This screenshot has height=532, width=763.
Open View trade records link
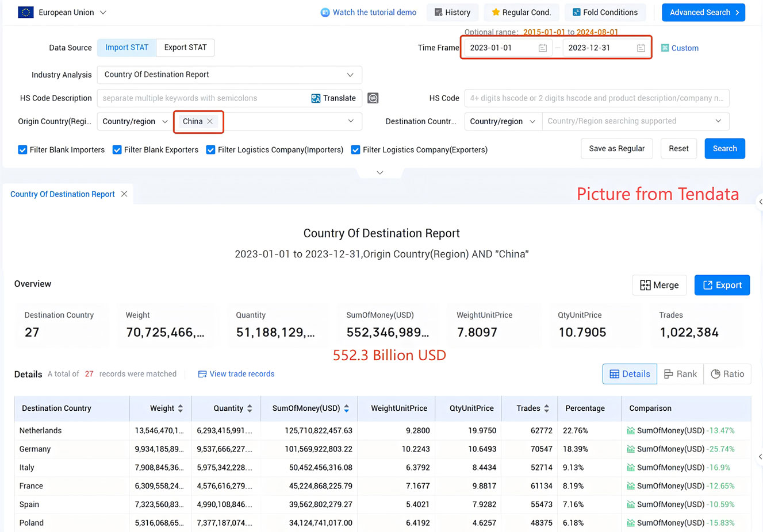(236, 374)
